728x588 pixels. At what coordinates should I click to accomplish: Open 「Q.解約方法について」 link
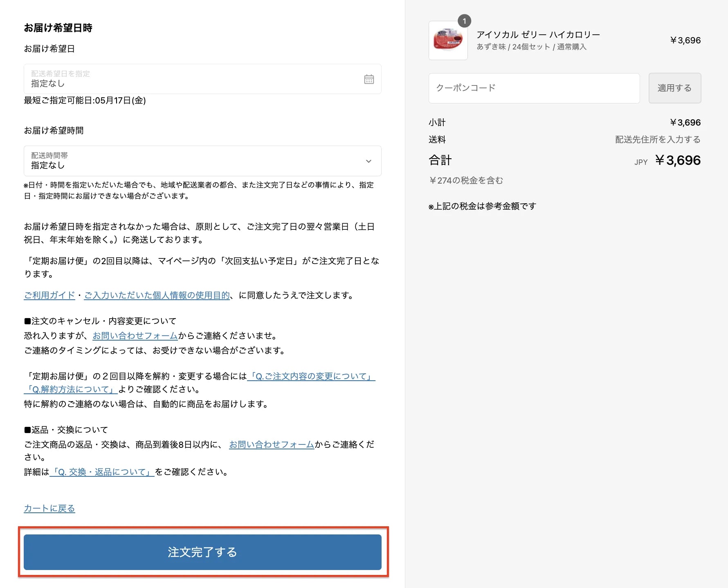tap(71, 389)
